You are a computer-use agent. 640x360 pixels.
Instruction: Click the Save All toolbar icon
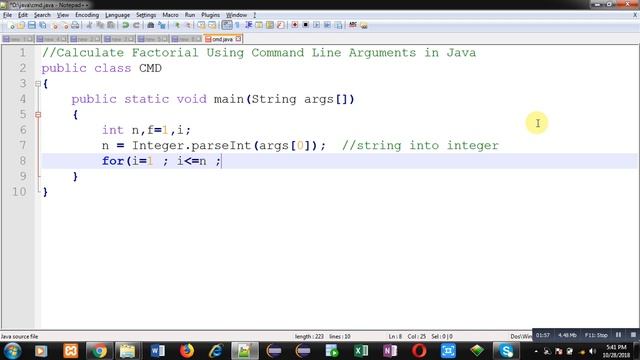42,25
